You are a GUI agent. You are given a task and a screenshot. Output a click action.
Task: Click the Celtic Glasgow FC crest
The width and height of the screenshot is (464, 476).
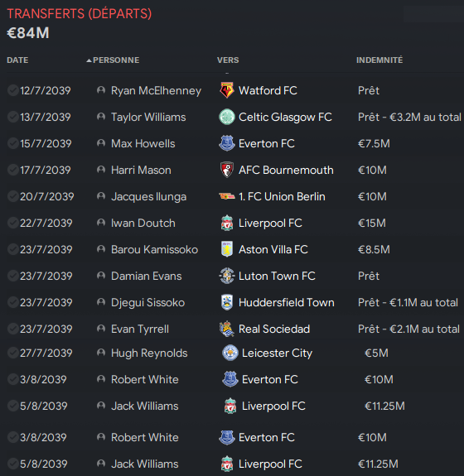tap(227, 117)
